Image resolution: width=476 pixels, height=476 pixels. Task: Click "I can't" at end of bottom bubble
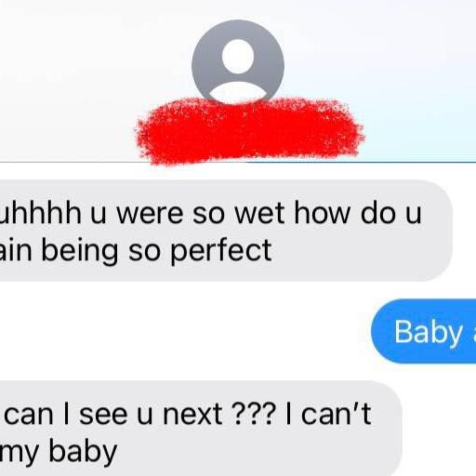point(328,413)
